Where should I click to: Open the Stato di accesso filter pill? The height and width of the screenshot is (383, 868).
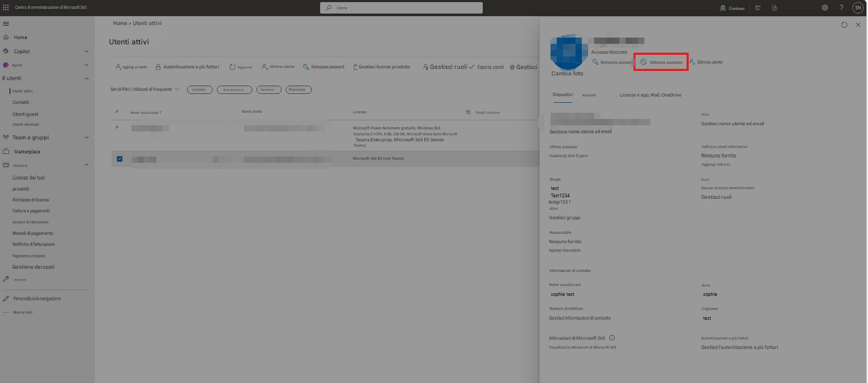point(235,90)
